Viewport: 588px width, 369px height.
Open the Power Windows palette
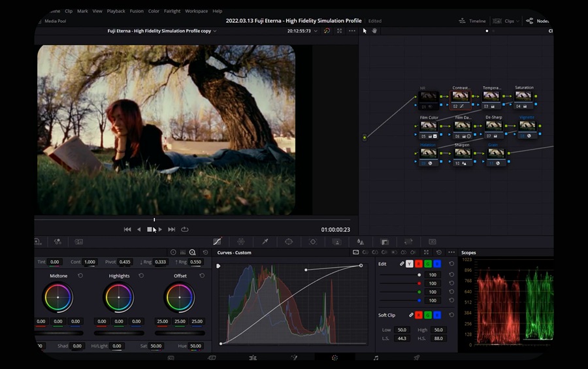(x=289, y=242)
